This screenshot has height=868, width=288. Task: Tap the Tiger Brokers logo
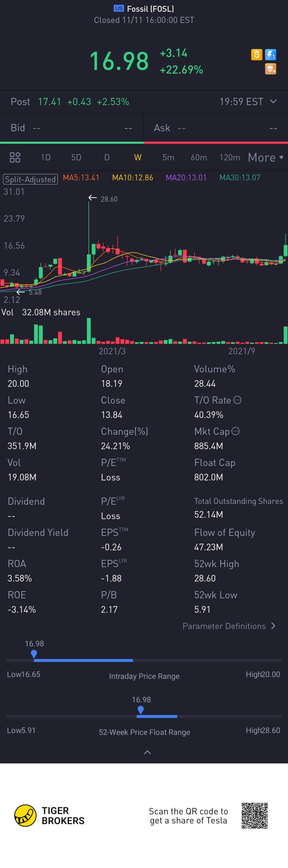point(25,815)
